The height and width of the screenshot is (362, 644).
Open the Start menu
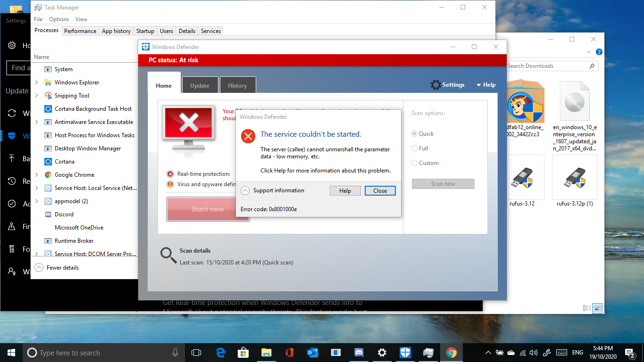(x=11, y=353)
